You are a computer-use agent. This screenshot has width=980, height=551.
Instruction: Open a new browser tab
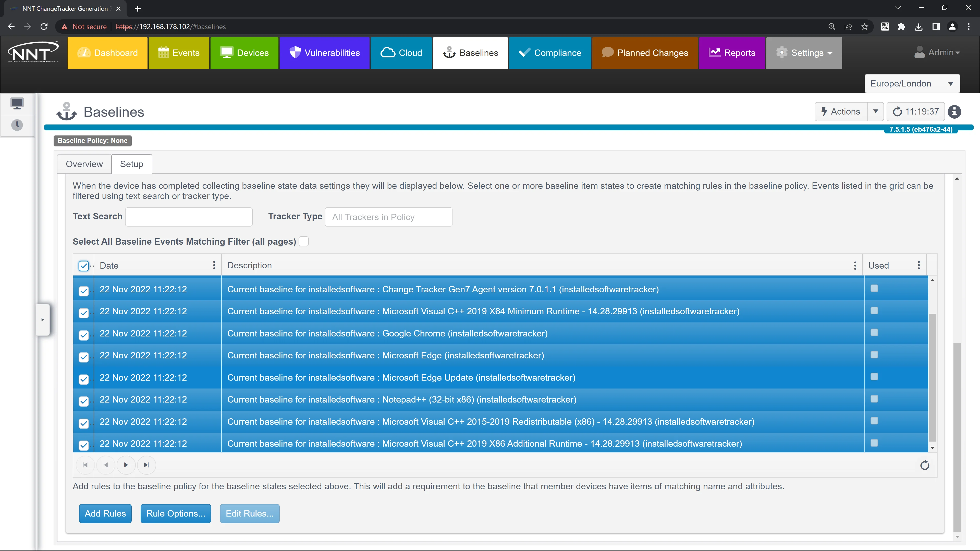pos(138,8)
